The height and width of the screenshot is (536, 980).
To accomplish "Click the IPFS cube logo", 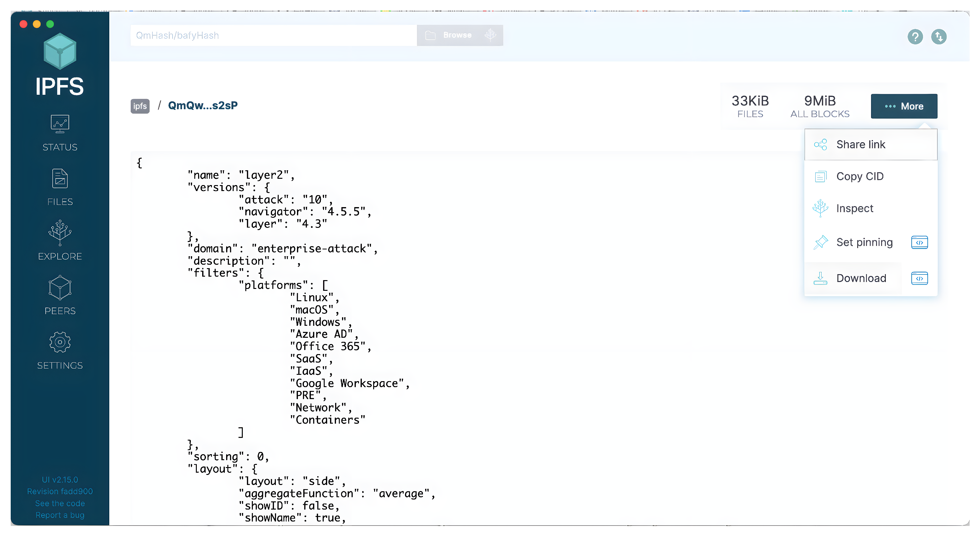I will [60, 51].
